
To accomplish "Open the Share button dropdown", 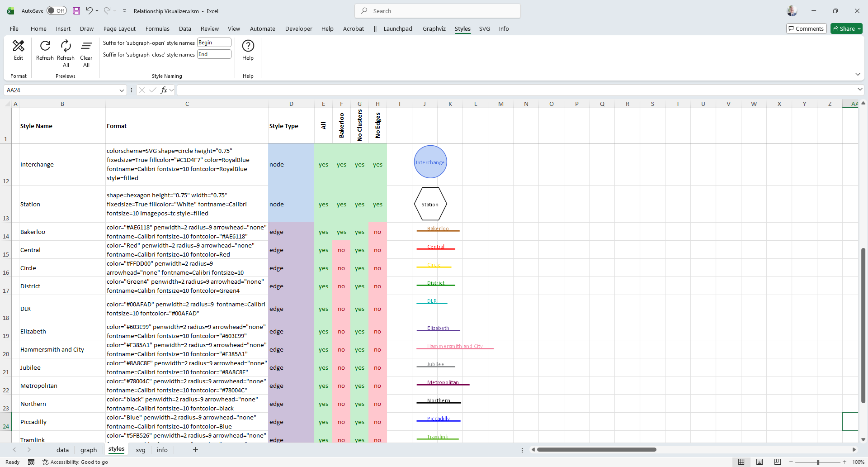I will click(859, 29).
